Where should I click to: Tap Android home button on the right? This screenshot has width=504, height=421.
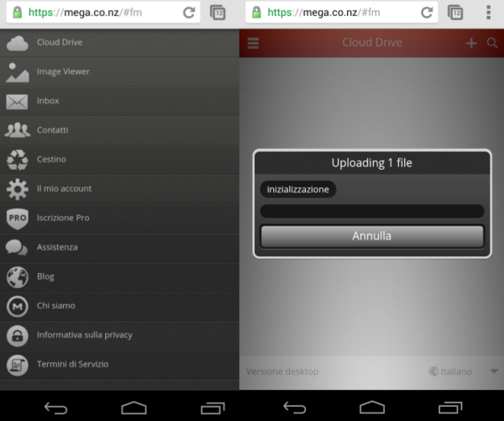click(x=372, y=408)
